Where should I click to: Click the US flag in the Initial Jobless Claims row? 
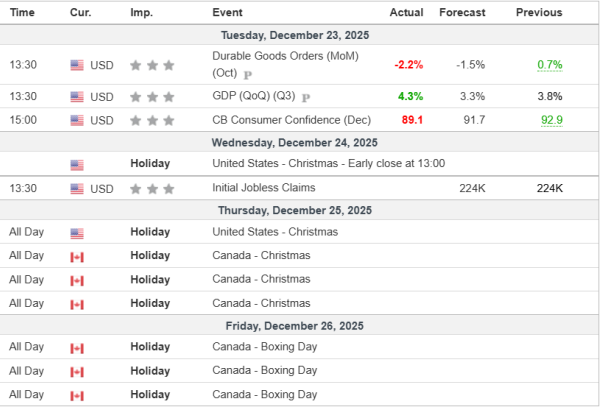(x=77, y=188)
